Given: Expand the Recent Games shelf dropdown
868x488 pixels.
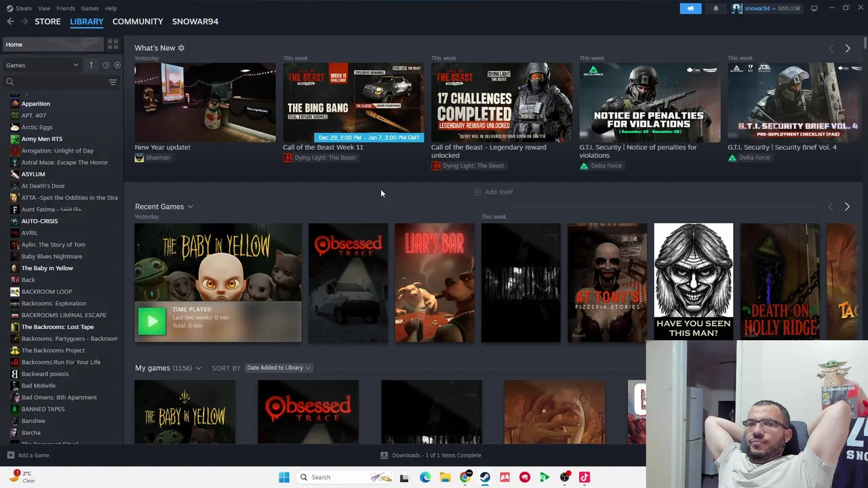Looking at the screenshot, I should coord(190,207).
